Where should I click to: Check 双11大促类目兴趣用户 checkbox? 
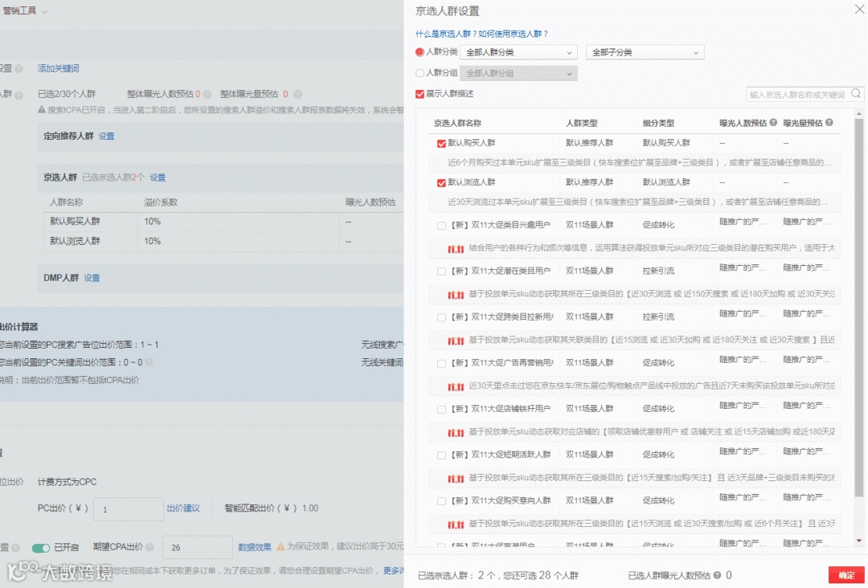tap(441, 225)
